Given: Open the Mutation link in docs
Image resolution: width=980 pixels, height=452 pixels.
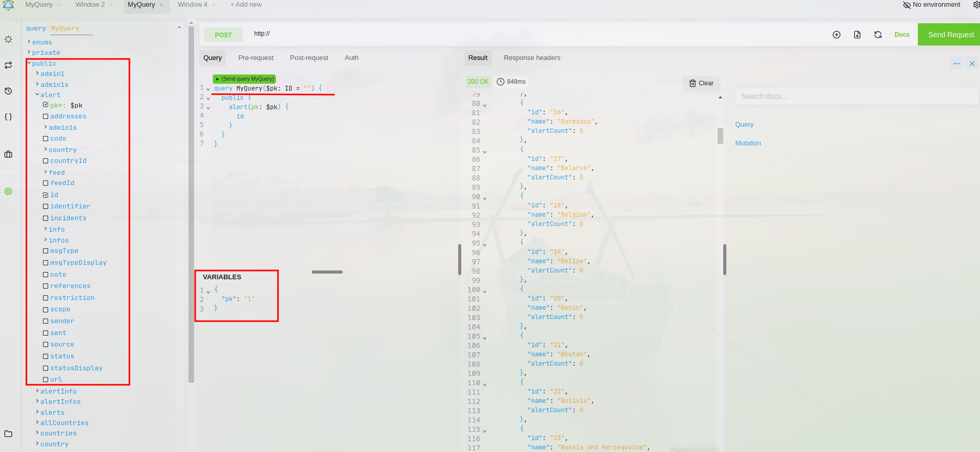Looking at the screenshot, I should tap(748, 143).
